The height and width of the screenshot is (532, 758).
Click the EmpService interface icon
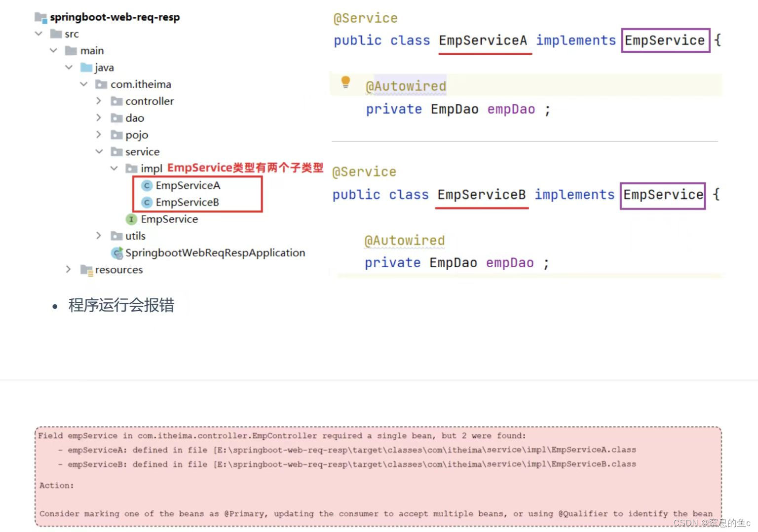pos(131,219)
